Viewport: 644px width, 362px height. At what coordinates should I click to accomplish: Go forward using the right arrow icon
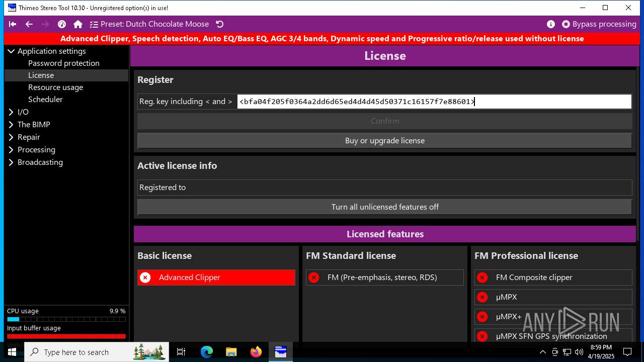pos(45,24)
